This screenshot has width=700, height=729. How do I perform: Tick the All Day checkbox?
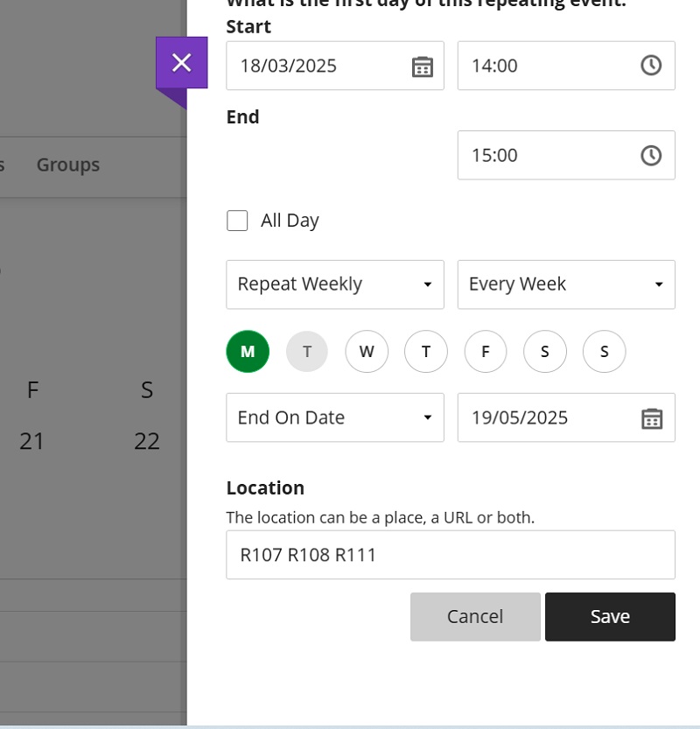click(x=237, y=221)
